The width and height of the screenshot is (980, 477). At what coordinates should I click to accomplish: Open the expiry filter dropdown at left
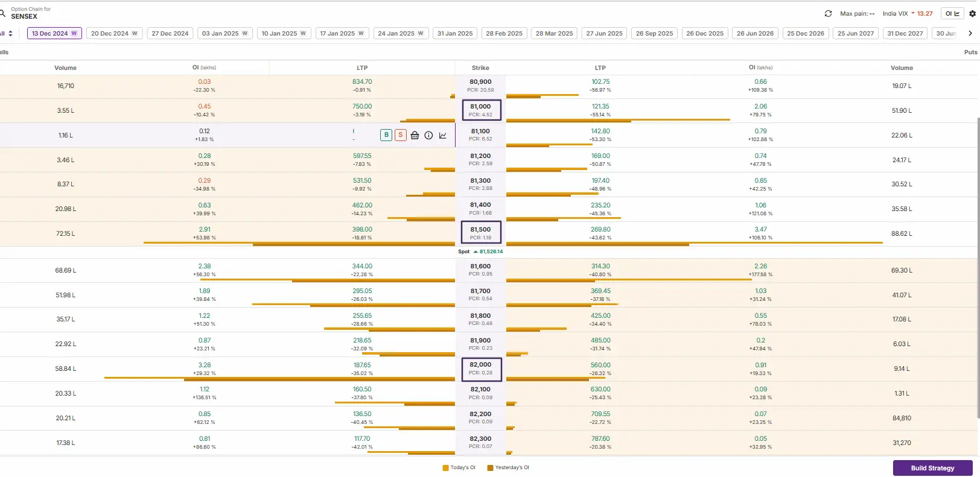pyautogui.click(x=7, y=33)
